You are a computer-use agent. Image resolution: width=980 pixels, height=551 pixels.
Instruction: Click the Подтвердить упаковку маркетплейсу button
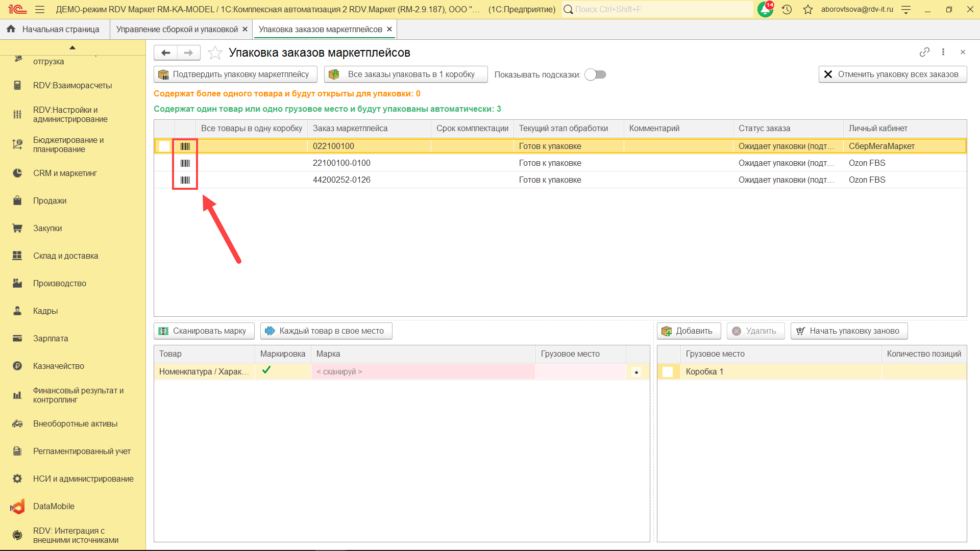click(235, 74)
